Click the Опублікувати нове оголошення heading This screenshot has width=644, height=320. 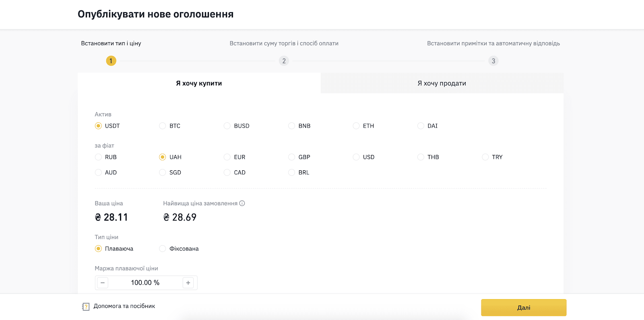pos(156,14)
